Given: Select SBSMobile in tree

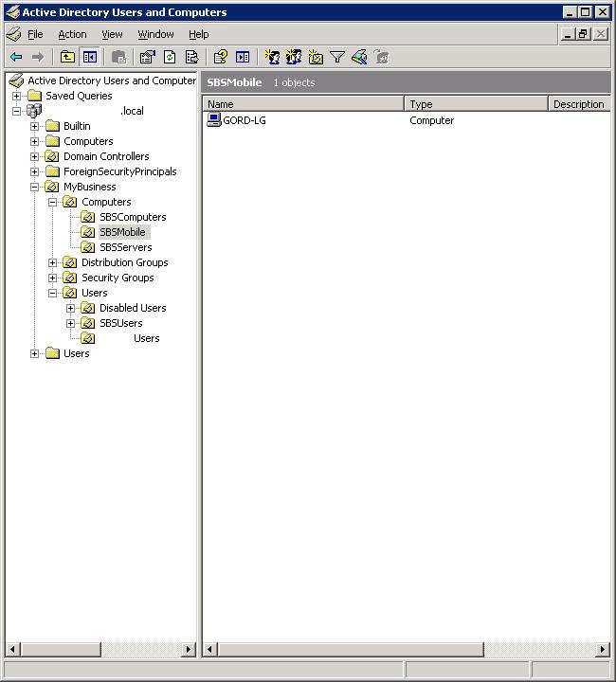Looking at the screenshot, I should coord(123,232).
